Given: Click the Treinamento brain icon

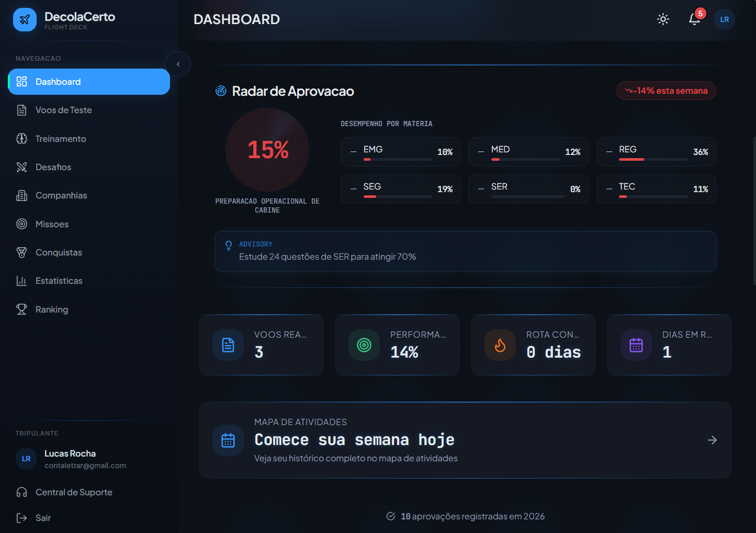Looking at the screenshot, I should (x=21, y=139).
